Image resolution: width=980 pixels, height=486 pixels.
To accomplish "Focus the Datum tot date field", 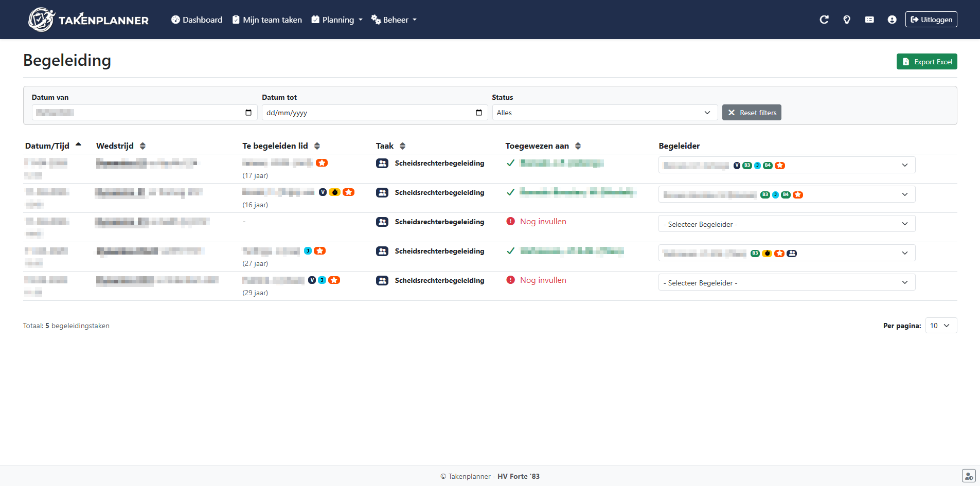I will pos(368,113).
